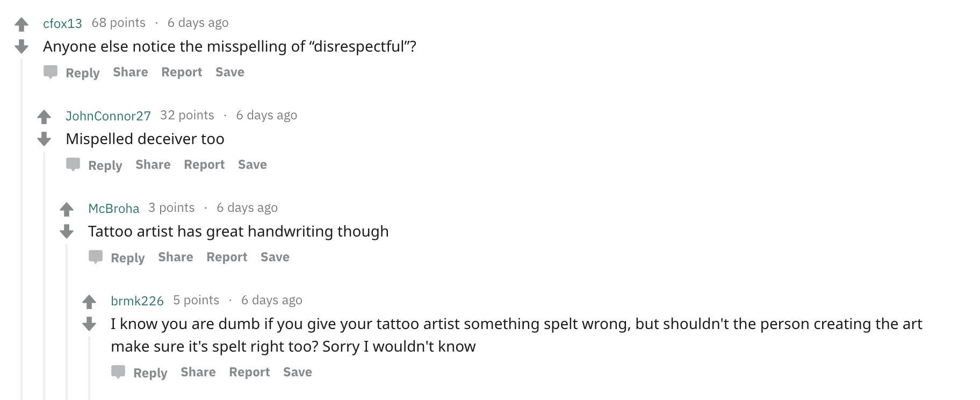The width and height of the screenshot is (980, 400).
Task: Report JohnConnor27's comment
Action: [204, 165]
